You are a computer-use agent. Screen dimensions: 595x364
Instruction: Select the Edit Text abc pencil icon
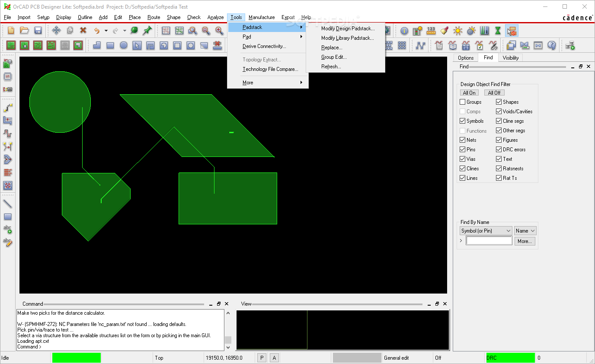[8, 243]
